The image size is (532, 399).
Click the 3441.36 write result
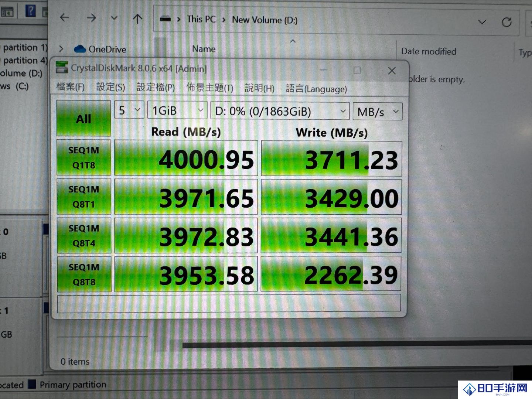[x=331, y=236]
